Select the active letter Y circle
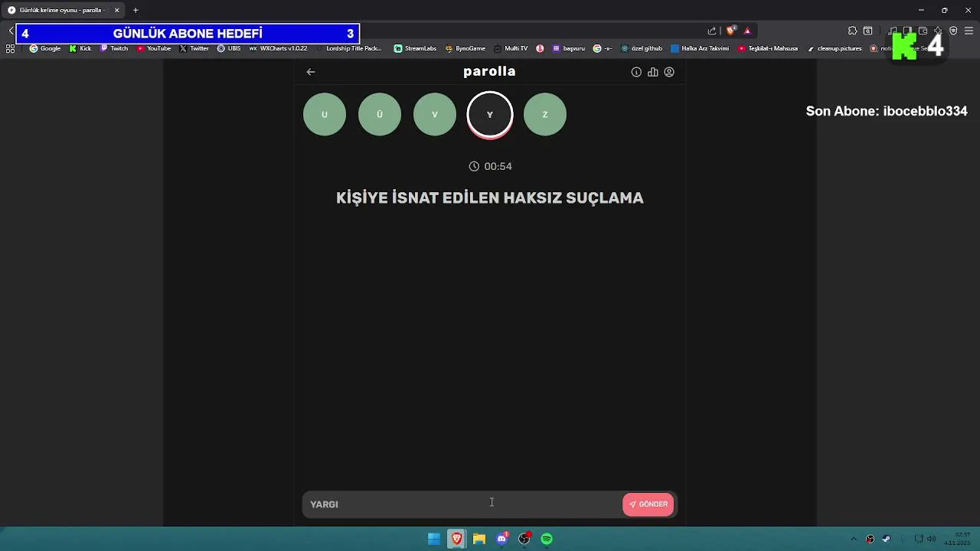The height and width of the screenshot is (551, 980). coord(490,115)
